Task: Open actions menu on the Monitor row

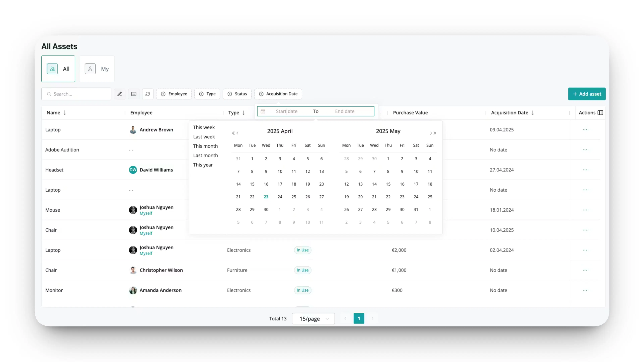Action: [x=585, y=290]
